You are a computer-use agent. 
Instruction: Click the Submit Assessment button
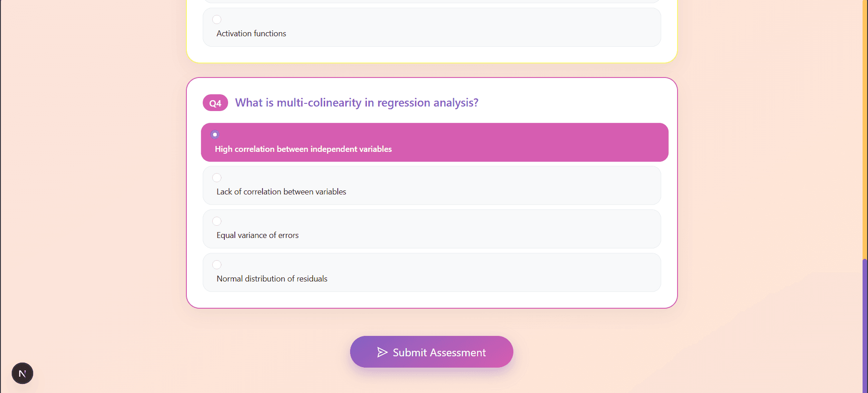click(431, 352)
